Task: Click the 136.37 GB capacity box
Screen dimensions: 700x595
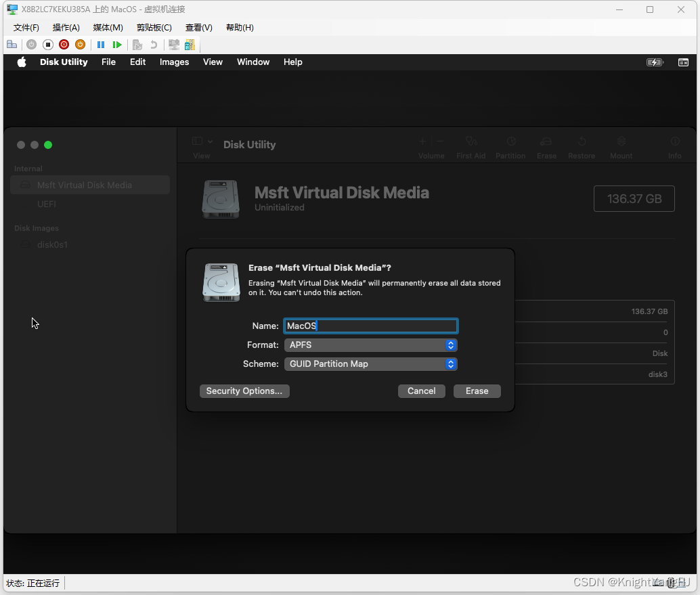Action: [x=634, y=198]
